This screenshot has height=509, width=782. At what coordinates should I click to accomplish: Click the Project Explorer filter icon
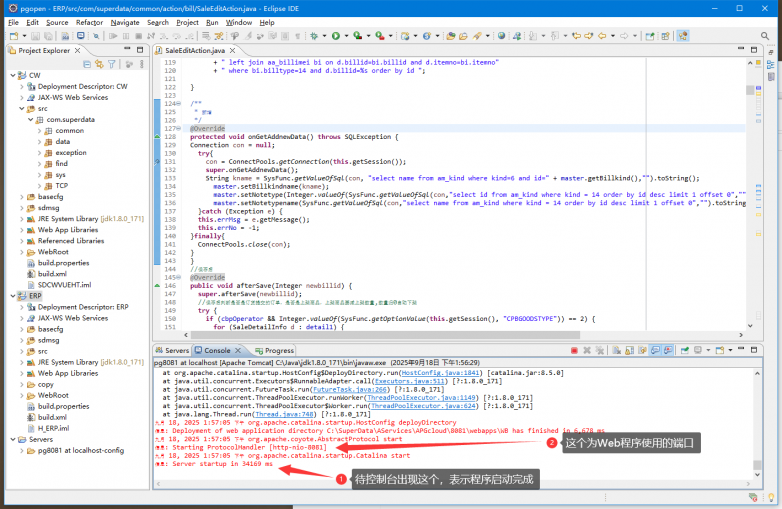pyautogui.click(x=113, y=64)
